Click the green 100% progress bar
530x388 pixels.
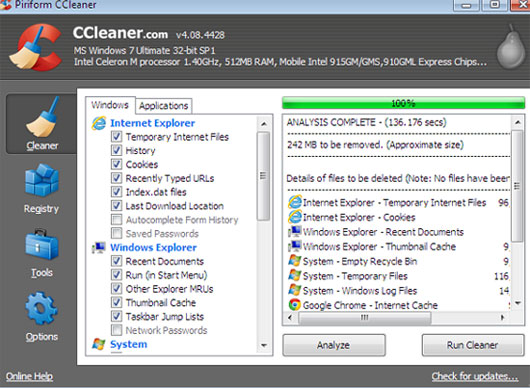coord(403,103)
